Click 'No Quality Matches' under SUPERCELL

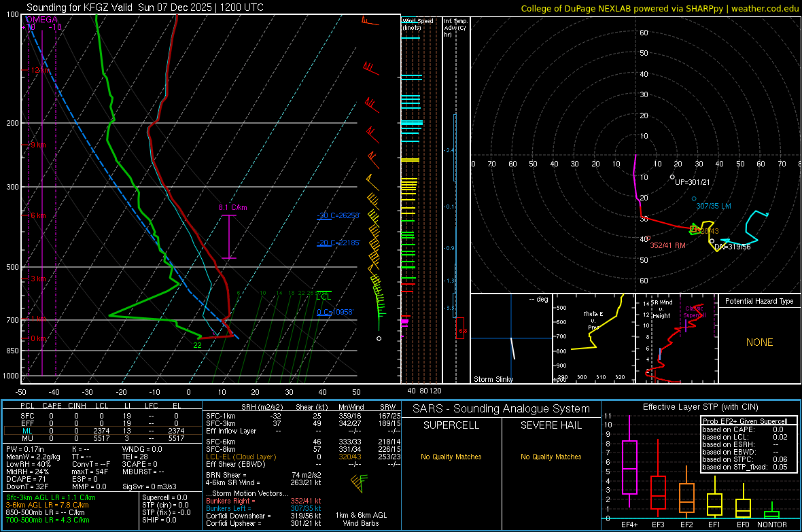tap(451, 457)
